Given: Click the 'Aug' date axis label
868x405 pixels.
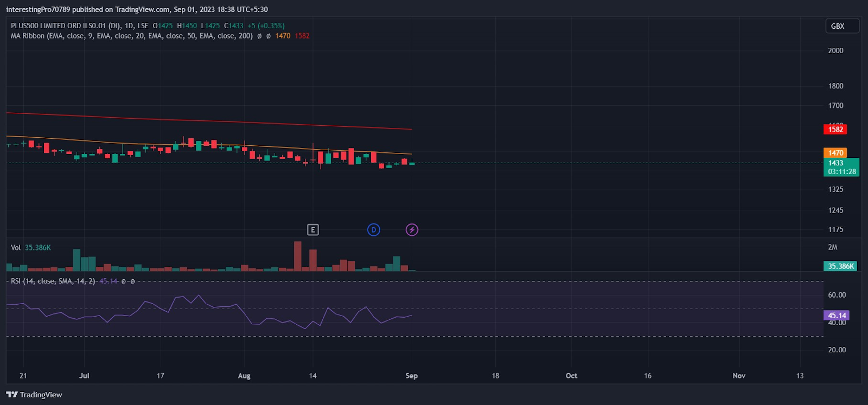Looking at the screenshot, I should pos(244,376).
